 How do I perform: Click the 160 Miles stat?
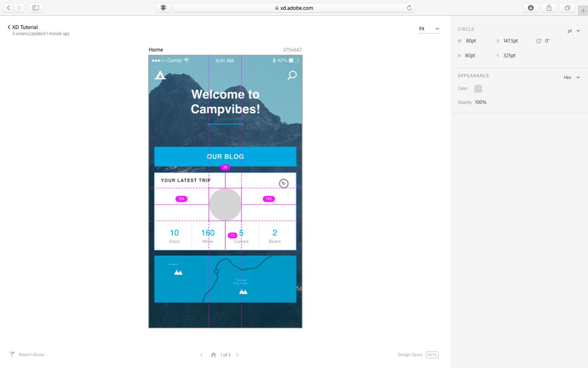tap(208, 236)
